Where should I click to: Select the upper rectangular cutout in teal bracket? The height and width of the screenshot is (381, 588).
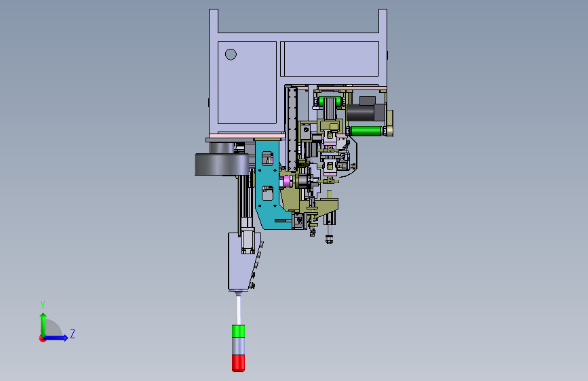click(267, 158)
